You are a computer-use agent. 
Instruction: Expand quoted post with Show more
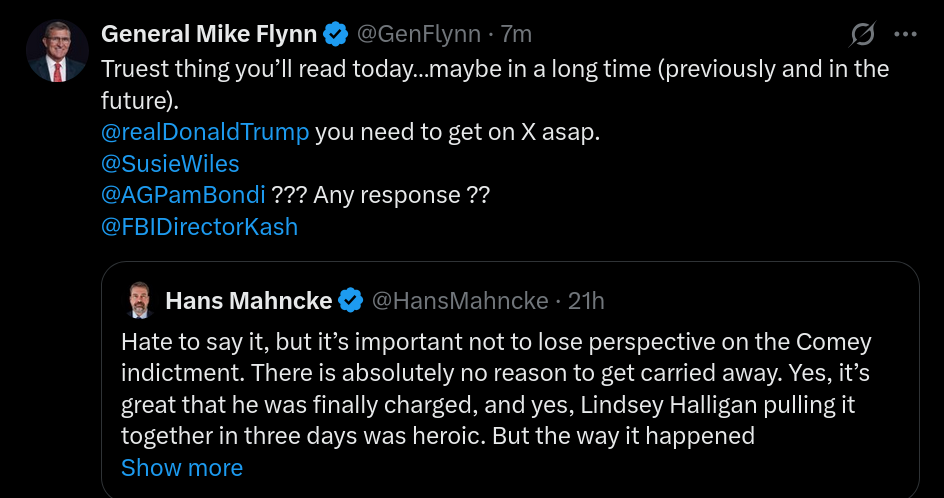click(x=181, y=468)
